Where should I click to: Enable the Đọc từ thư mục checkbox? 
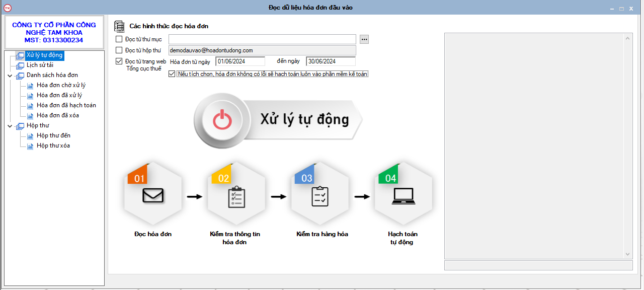[119, 39]
